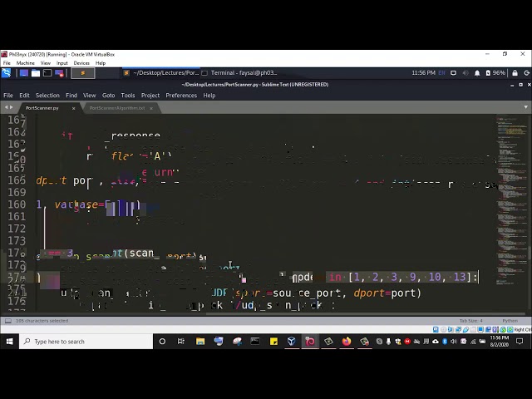Open the VirtualBox Input menu
The height and width of the screenshot is (399, 532).
pos(62,63)
